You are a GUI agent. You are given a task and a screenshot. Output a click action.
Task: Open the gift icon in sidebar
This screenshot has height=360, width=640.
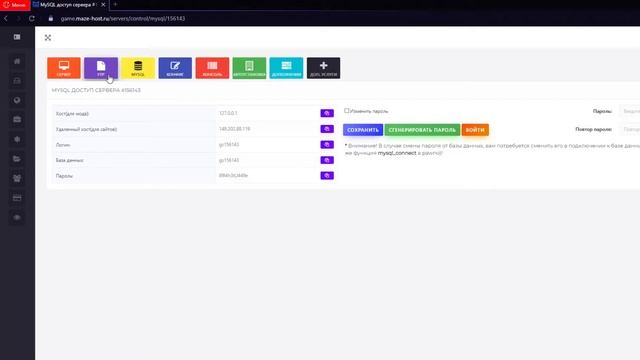17,178
